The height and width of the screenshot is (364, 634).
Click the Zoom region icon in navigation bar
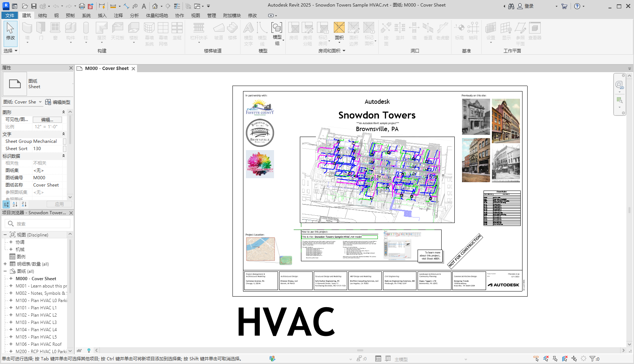[619, 100]
